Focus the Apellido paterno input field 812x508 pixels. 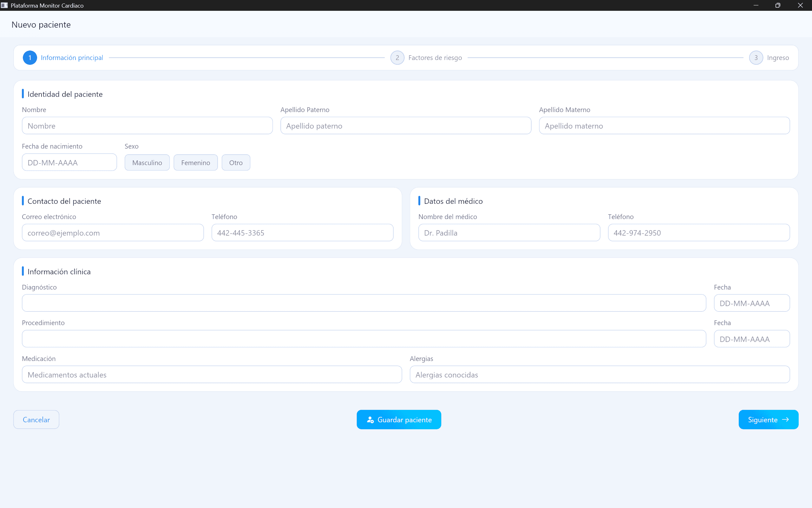pos(406,126)
